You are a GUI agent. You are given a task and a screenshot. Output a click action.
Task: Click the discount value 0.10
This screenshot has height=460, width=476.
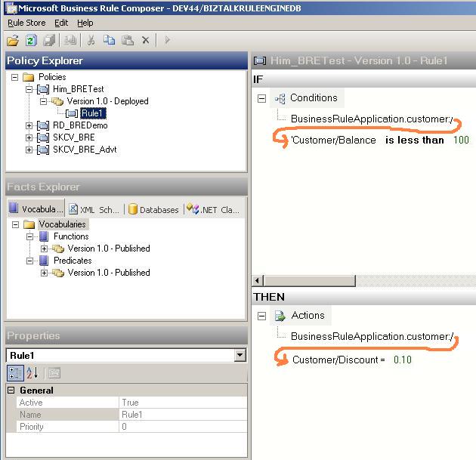[403, 360]
